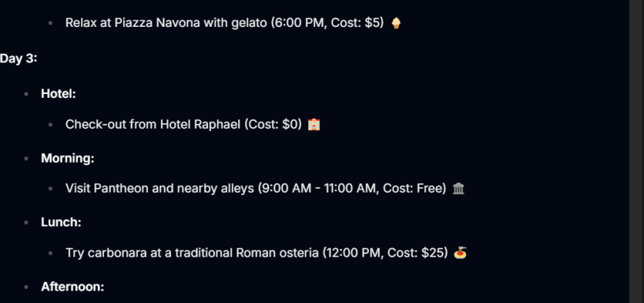
Task: Click the bullet before Morning heading
Action: [x=26, y=159]
